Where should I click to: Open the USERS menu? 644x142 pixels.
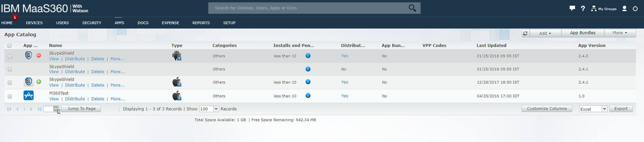tap(63, 23)
